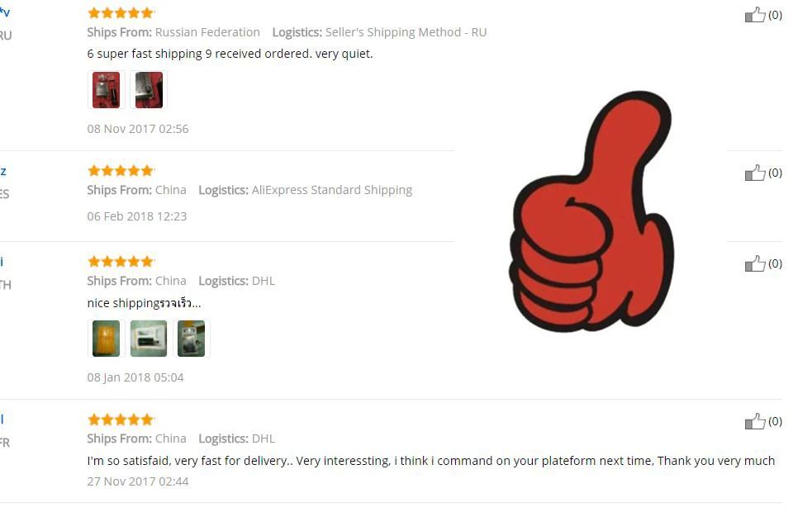This screenshot has height=512, width=812.
Task: Click the large red thumbs-up graphic
Action: [x=591, y=211]
